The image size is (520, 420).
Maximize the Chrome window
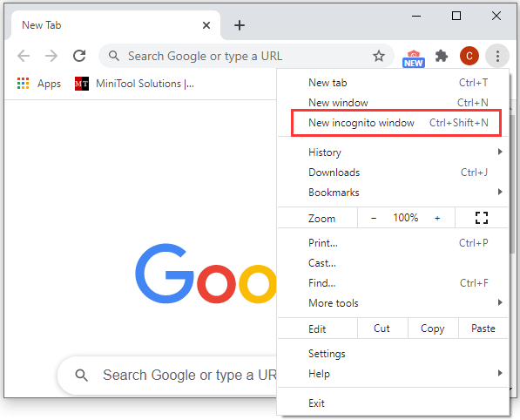pyautogui.click(x=456, y=16)
